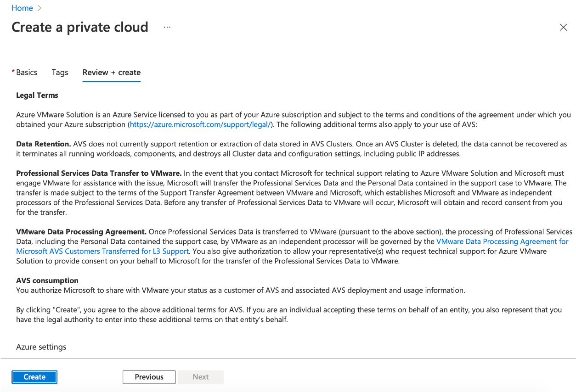
Task: Click the bold 'VMware Data Processing Agreement.' heading
Action: tap(81, 232)
